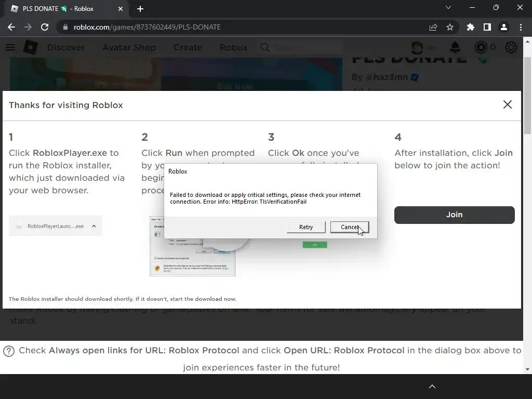Viewport: 532px width, 399px height.
Task: Open a new tab with plus button
Action: point(140,9)
